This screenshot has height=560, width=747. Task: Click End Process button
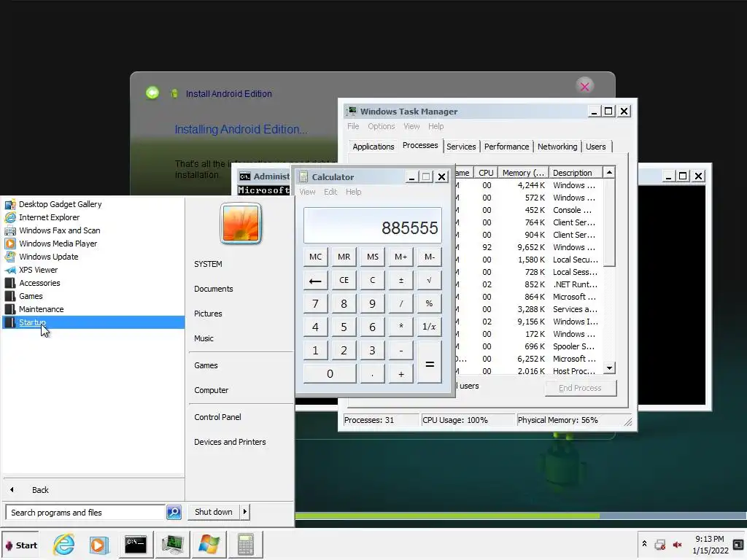tap(580, 388)
